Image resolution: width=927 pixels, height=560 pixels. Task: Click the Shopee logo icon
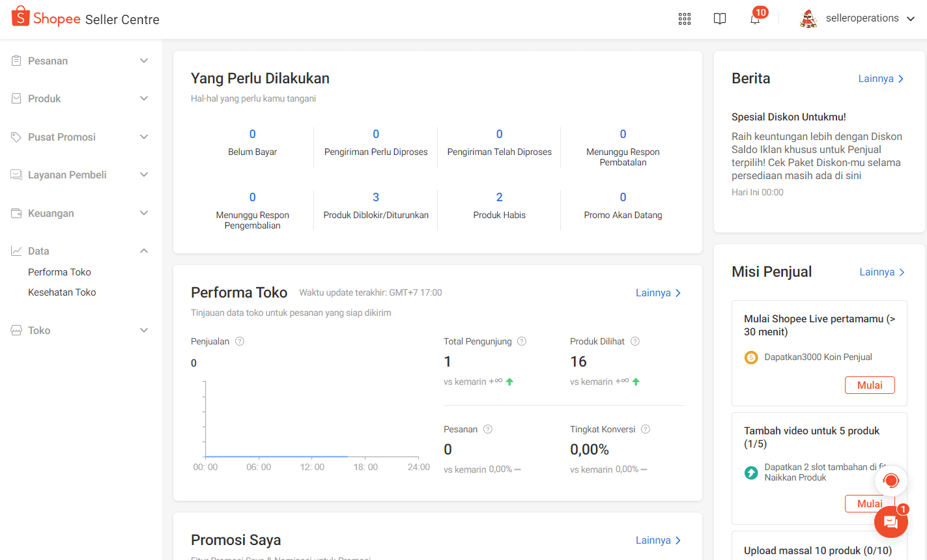pos(21,16)
